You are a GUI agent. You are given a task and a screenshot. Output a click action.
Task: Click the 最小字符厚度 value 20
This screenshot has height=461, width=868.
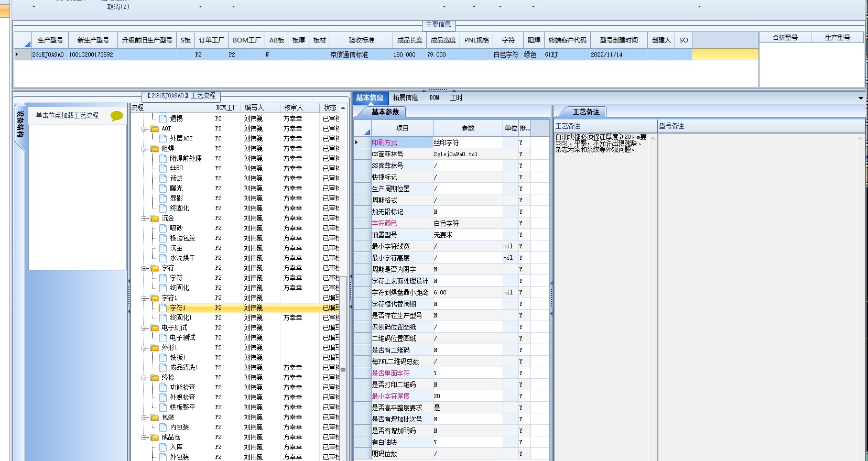click(468, 396)
